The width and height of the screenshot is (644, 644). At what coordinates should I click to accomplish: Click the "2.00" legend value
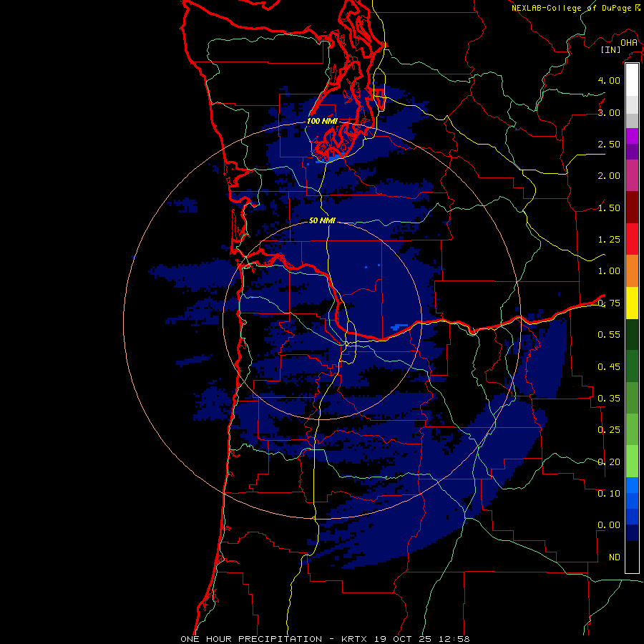point(609,176)
